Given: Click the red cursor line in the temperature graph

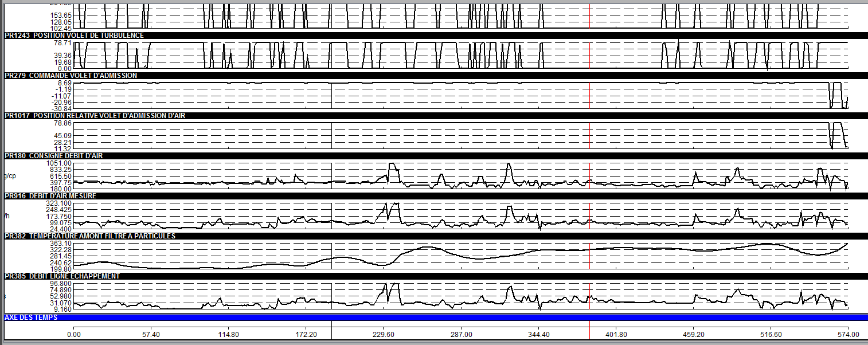Looking at the screenshot, I should (x=590, y=256).
